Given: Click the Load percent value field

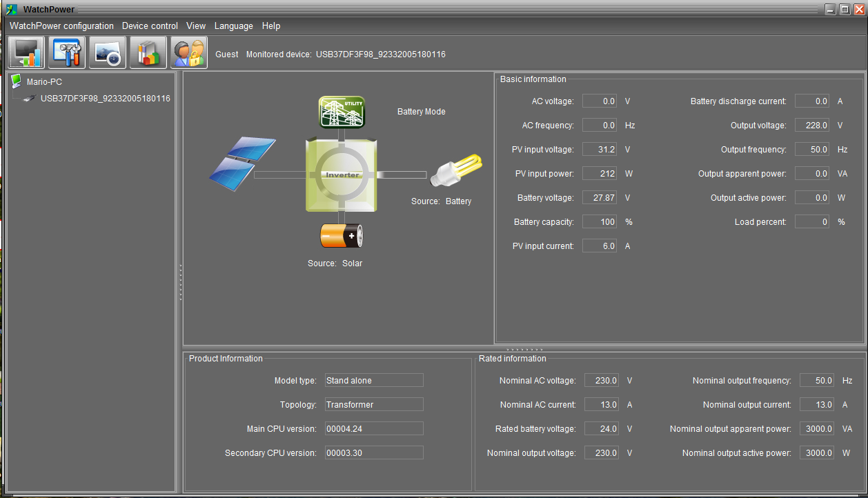Looking at the screenshot, I should [x=812, y=222].
